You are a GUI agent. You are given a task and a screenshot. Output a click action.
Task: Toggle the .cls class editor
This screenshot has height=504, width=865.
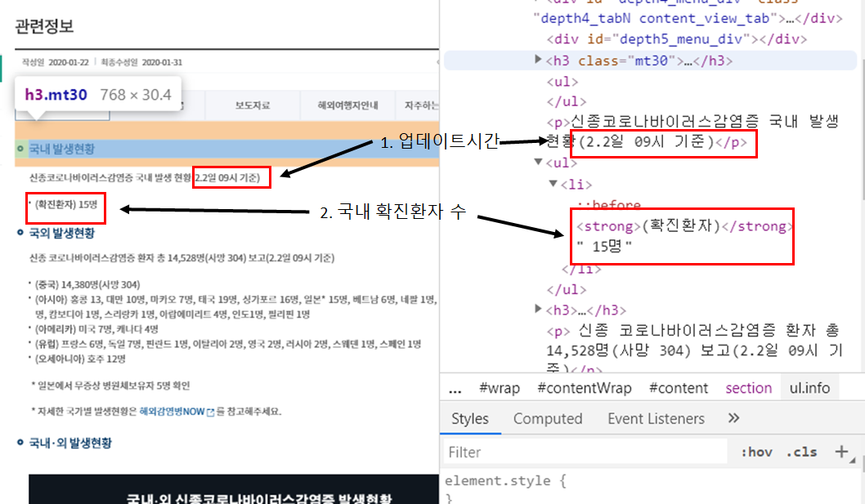point(801,453)
